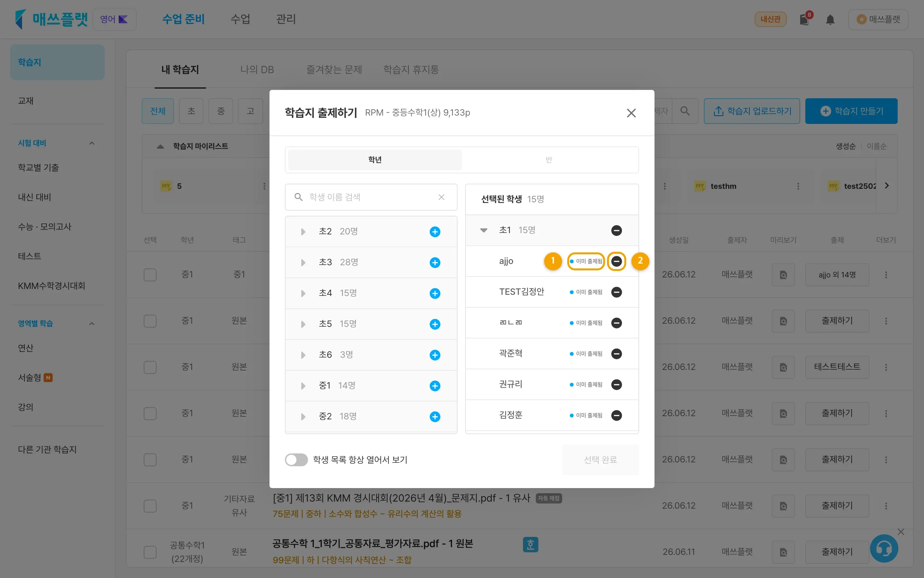Remove entire 초1 group with minus icon

(x=616, y=231)
